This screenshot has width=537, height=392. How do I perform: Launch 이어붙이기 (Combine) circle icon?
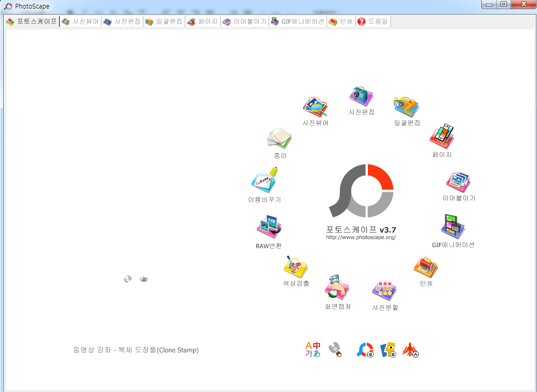[459, 182]
